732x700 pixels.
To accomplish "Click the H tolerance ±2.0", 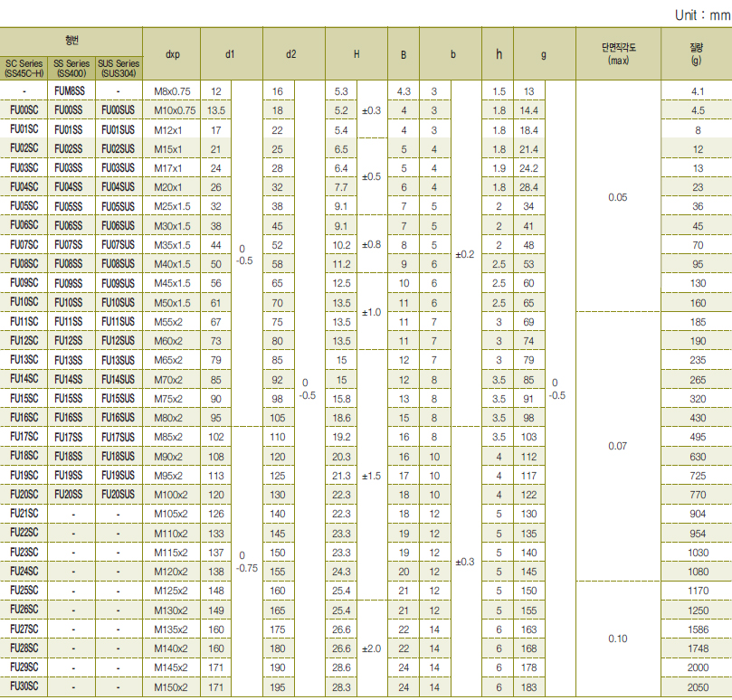I will point(372,648).
